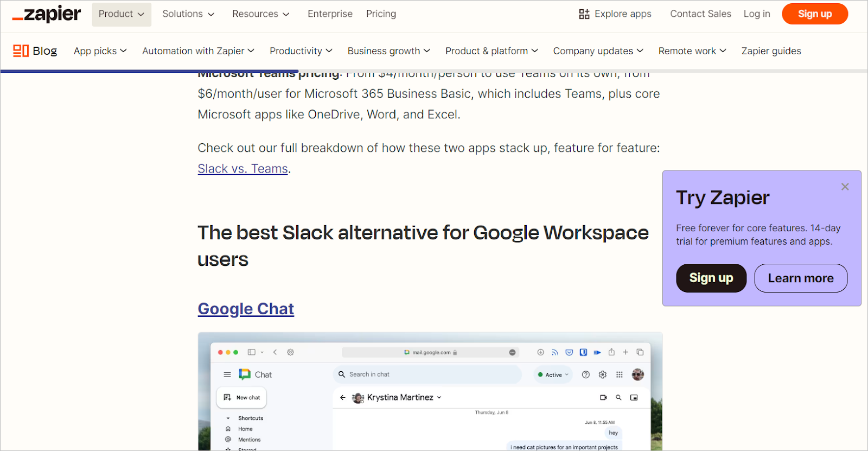Click the download icon in Safari toolbar screenshot
Image resolution: width=868 pixels, height=451 pixels.
point(541,352)
